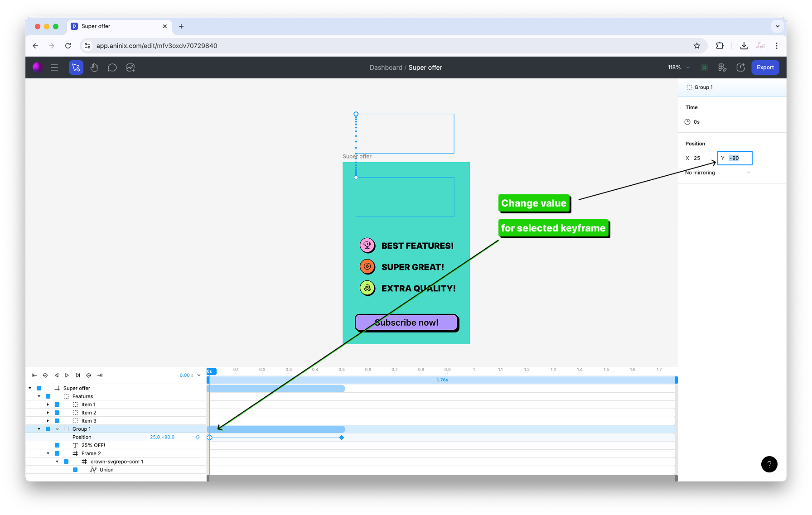Screen dimensions: 812x515
Task: Toggle visibility square of Features layer
Action: 48,396
